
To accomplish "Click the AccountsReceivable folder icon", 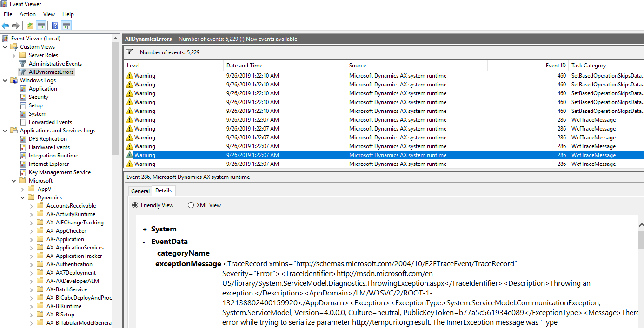I will click(40, 206).
